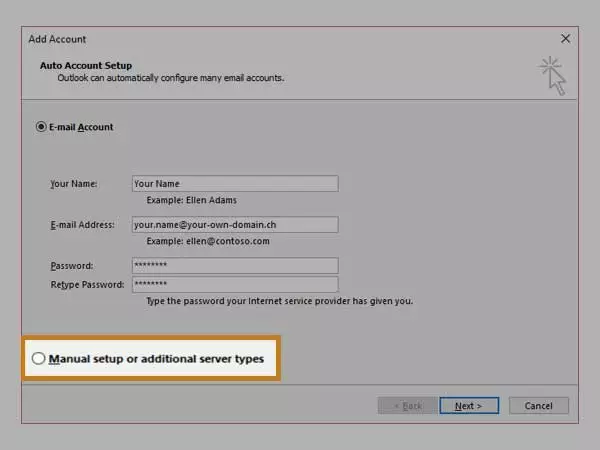This screenshot has height=450, width=600.
Task: Select the E-mail Account radio button
Action: click(41, 127)
